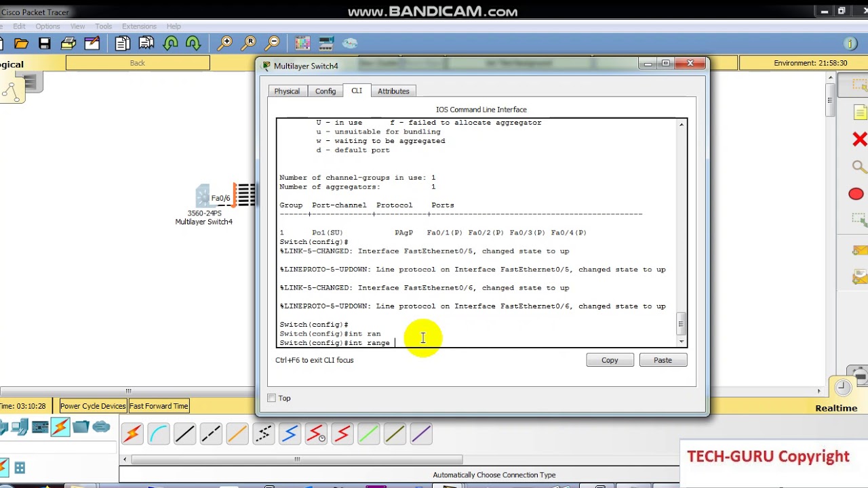Screen dimensions: 868x488
Task: Choose the Inspect magnifier tool
Action: [859, 167]
